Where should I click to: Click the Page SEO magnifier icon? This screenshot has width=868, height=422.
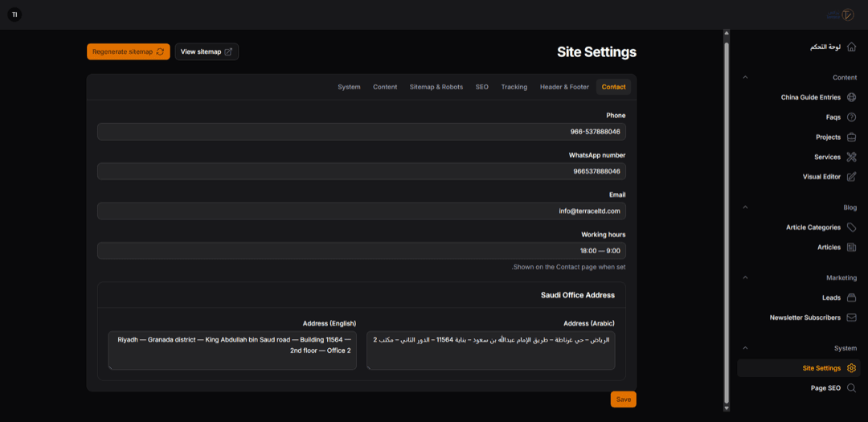[851, 387]
